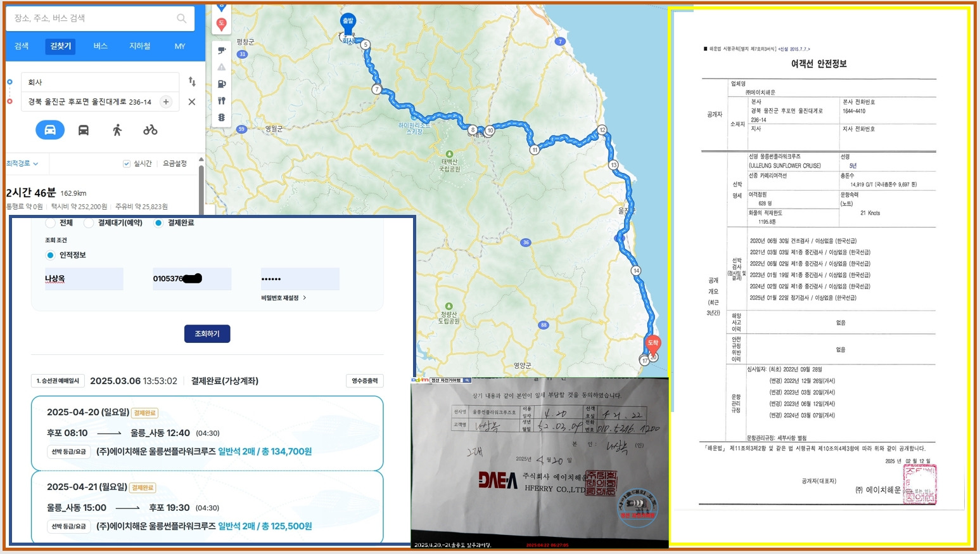The image size is (980, 554).
Task: Toggle the CCTV camera map layer
Action: pos(221,51)
